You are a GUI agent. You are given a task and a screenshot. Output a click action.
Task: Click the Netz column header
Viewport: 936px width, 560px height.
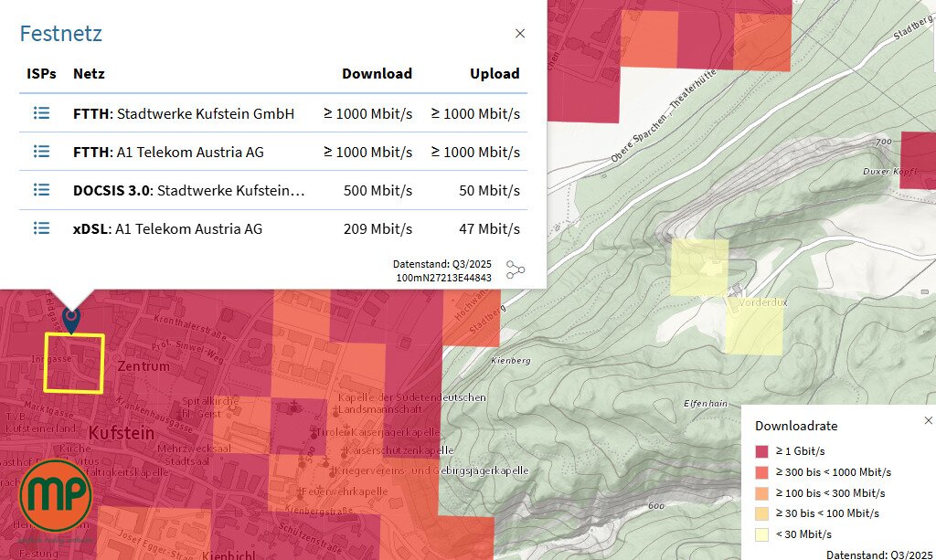(90, 74)
